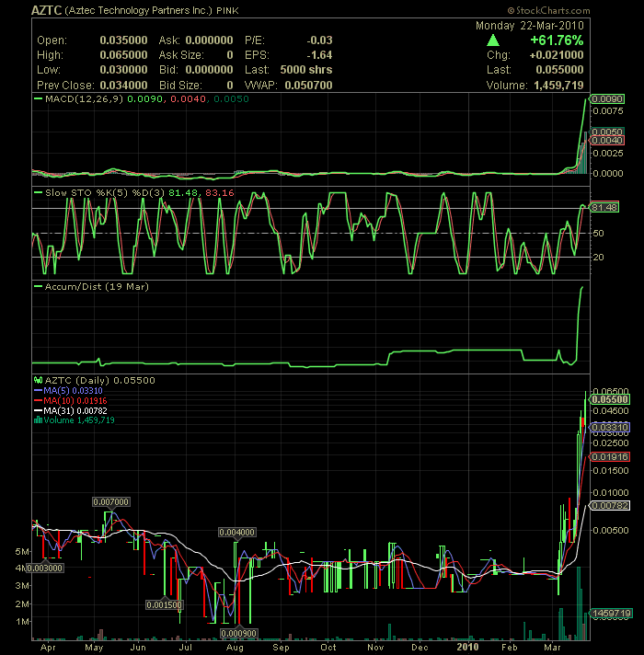Click the High value 0.065000

click(123, 55)
